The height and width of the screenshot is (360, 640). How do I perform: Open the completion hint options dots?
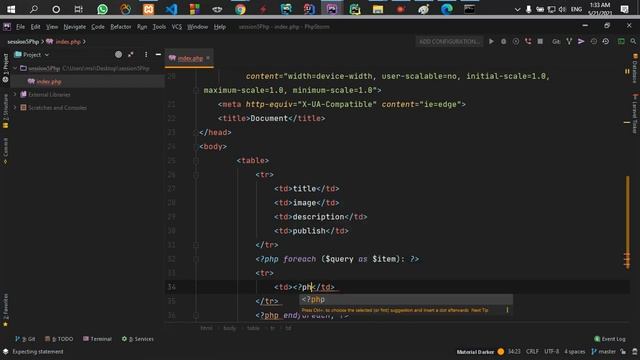coord(507,310)
